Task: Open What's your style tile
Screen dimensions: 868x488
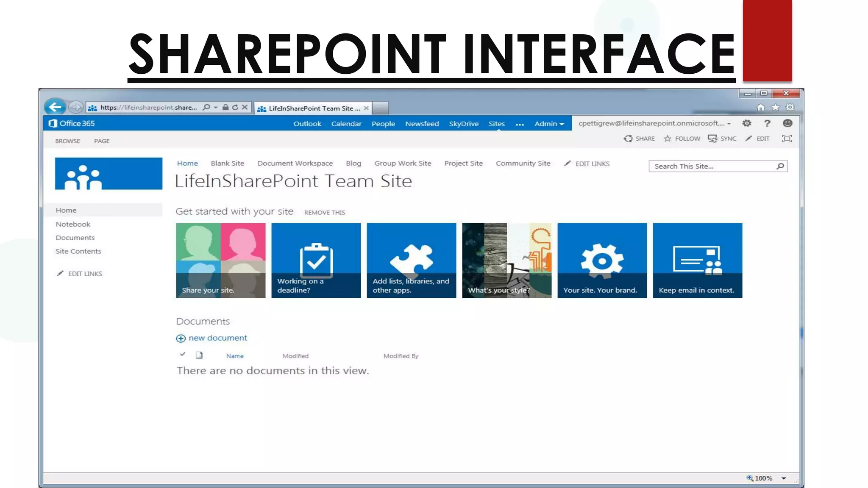Action: click(507, 261)
